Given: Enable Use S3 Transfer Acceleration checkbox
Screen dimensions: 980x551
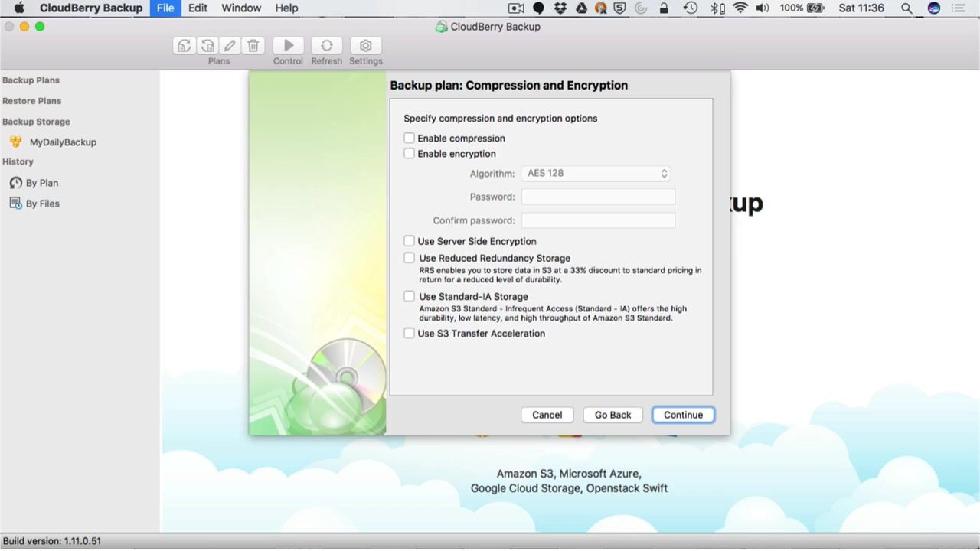Looking at the screenshot, I should (410, 334).
